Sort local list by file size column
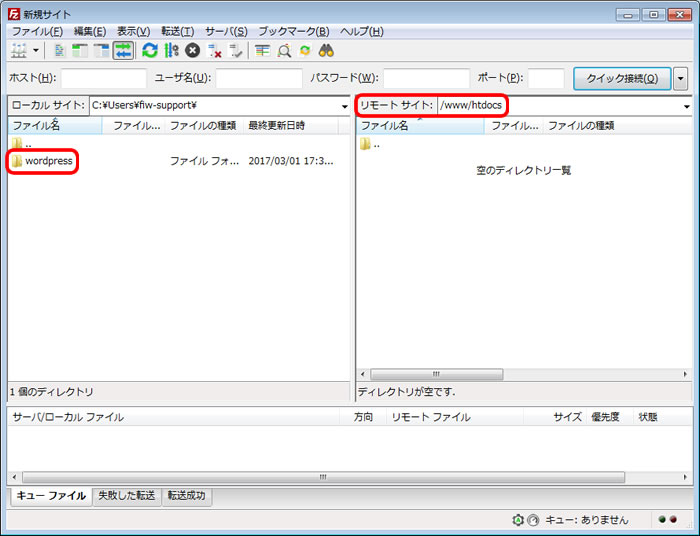700x536 pixels. [x=134, y=125]
